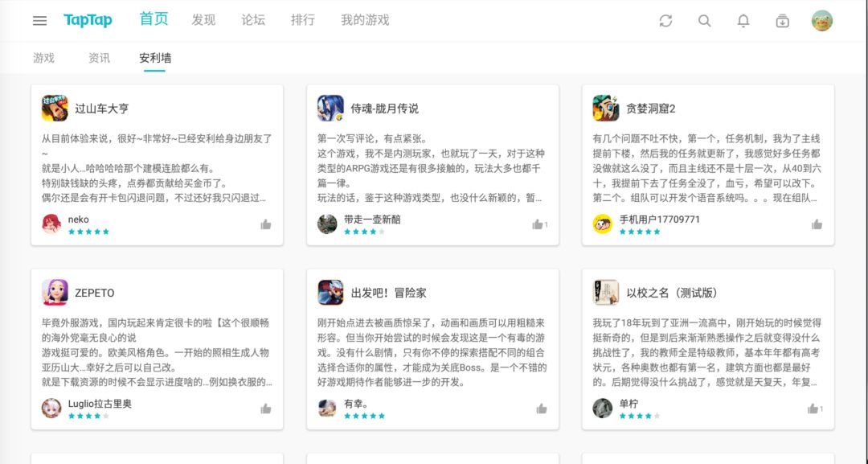Open reviewer name Luglio拉古里奥
868x464 pixels.
pos(100,404)
